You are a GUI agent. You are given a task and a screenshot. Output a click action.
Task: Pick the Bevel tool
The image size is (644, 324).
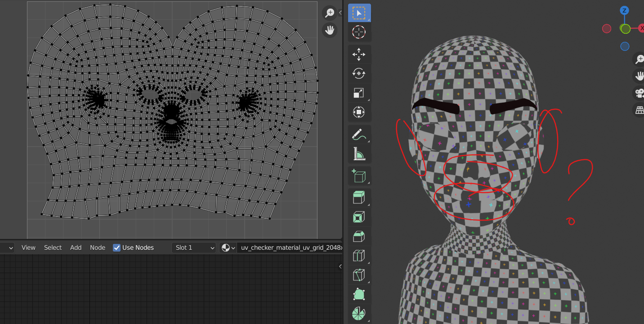tap(359, 236)
